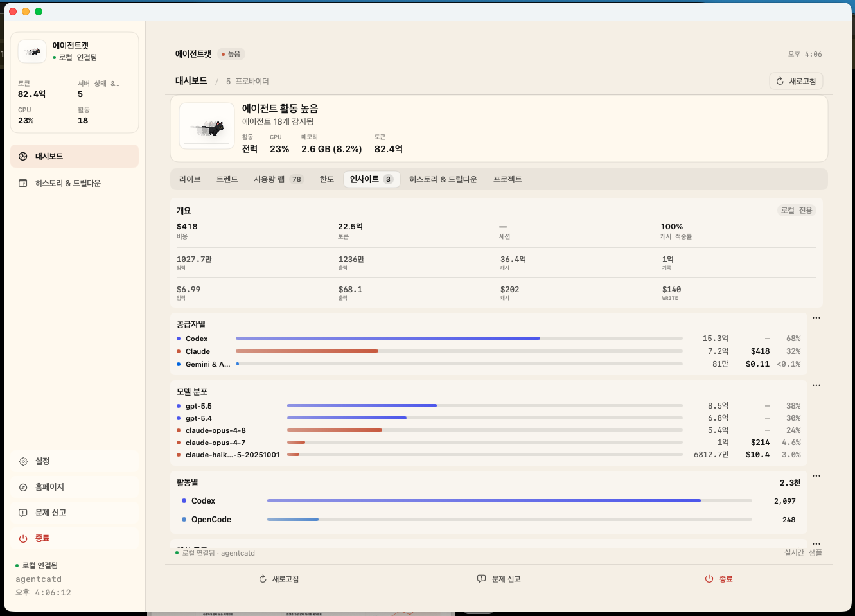The height and width of the screenshot is (616, 855).
Task: Click the bottom bar 종료 power icon
Action: pyautogui.click(x=709, y=579)
